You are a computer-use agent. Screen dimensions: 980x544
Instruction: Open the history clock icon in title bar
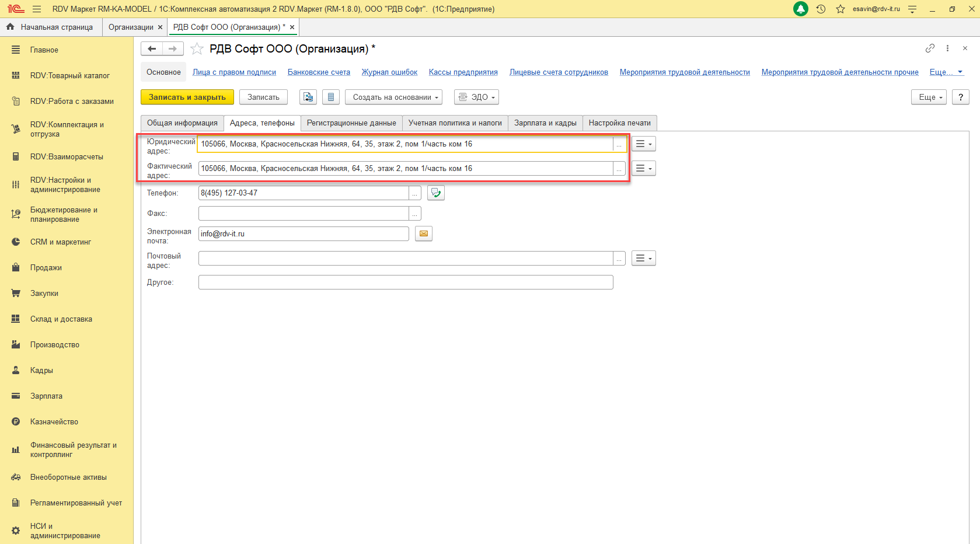pos(821,9)
